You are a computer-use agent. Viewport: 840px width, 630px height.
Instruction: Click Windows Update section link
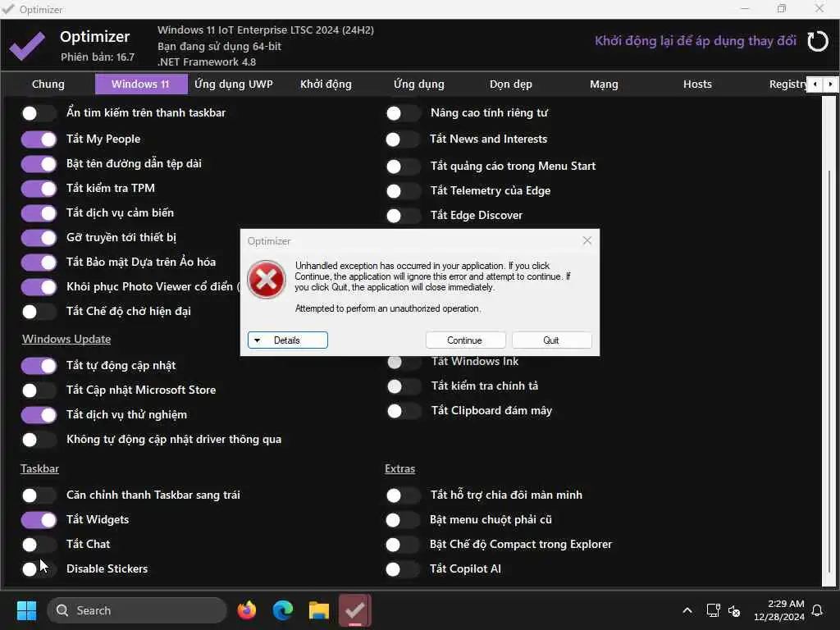pyautogui.click(x=66, y=339)
